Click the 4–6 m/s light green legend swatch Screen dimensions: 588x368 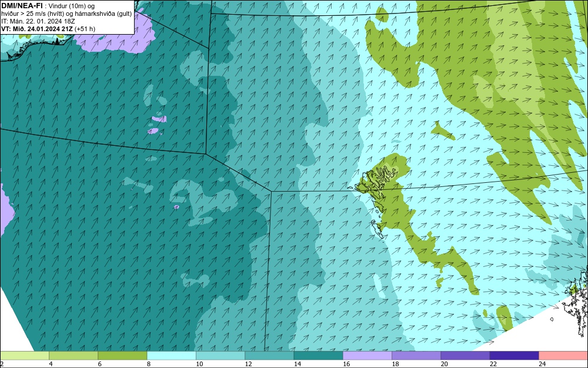coord(73,356)
